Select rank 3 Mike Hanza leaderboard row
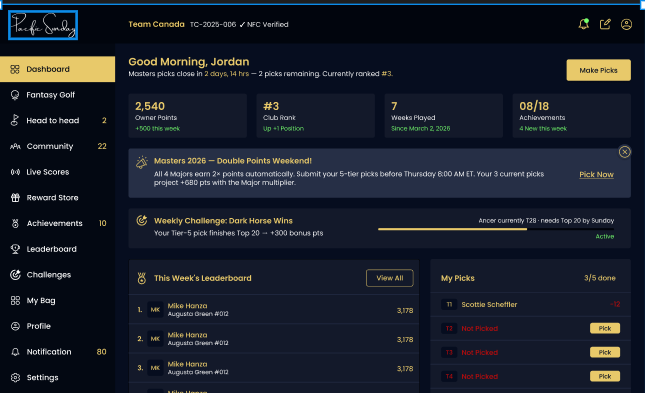The width and height of the screenshot is (645, 393). (x=274, y=368)
